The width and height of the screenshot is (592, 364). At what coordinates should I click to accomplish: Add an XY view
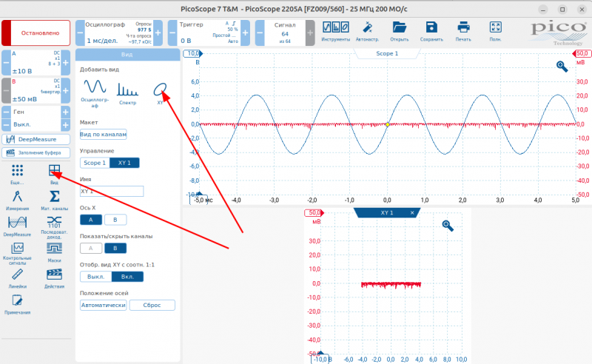(x=160, y=93)
